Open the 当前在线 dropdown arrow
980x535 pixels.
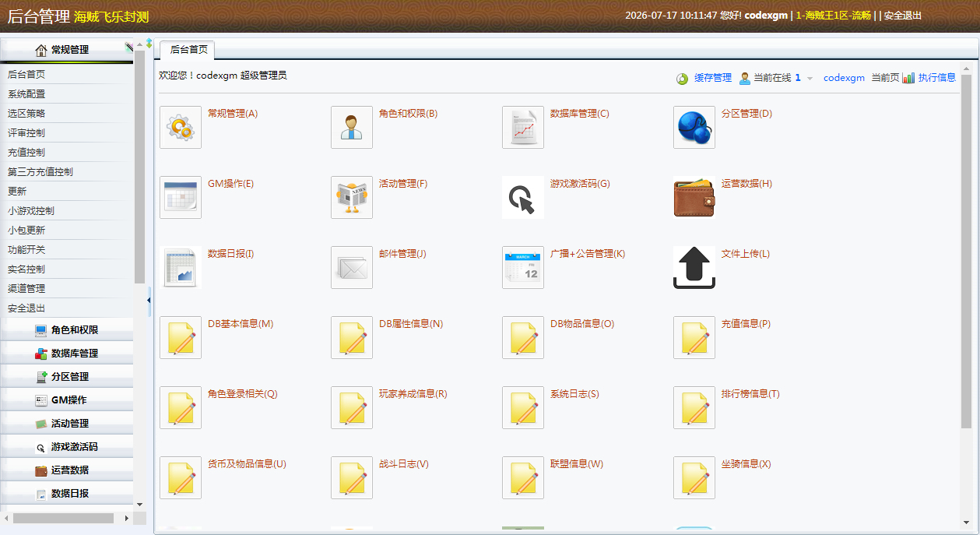click(x=810, y=79)
